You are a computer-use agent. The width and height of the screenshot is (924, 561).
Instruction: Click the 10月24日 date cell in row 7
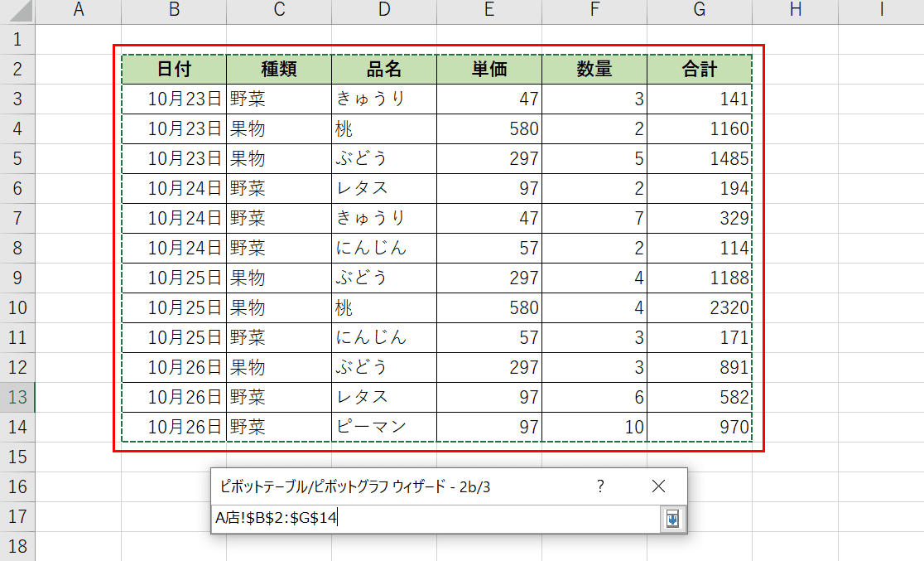[174, 218]
